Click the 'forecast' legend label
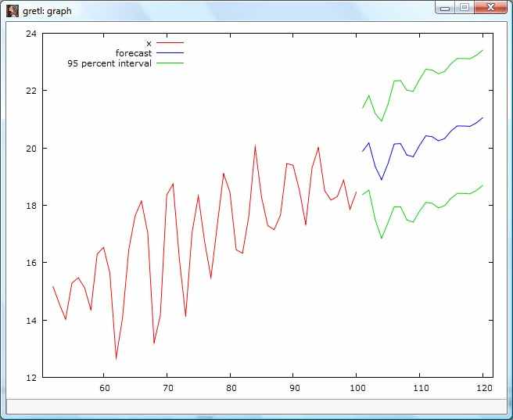 click(134, 53)
